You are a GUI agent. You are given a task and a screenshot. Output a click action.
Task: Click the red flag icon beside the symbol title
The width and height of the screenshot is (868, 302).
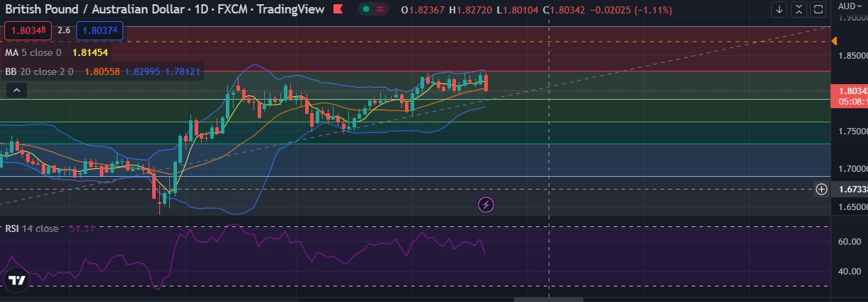pyautogui.click(x=338, y=10)
